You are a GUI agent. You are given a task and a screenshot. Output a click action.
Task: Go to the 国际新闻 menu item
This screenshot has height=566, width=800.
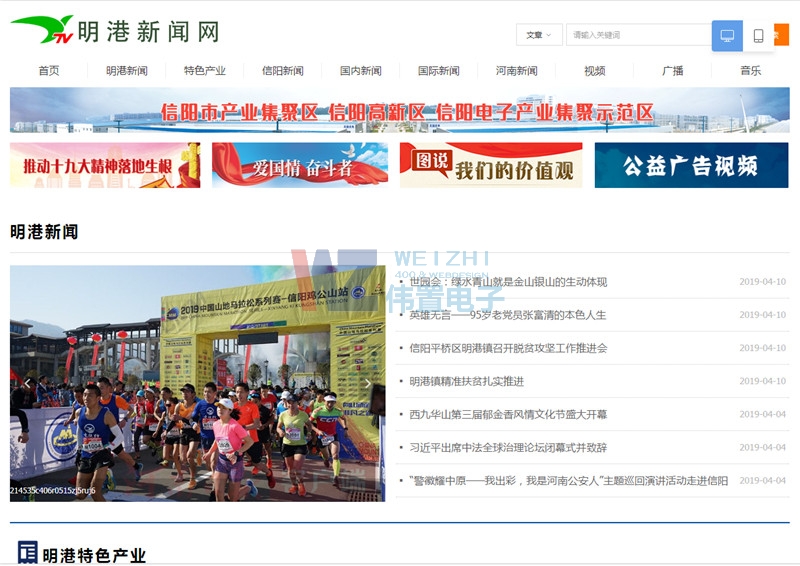coord(439,71)
